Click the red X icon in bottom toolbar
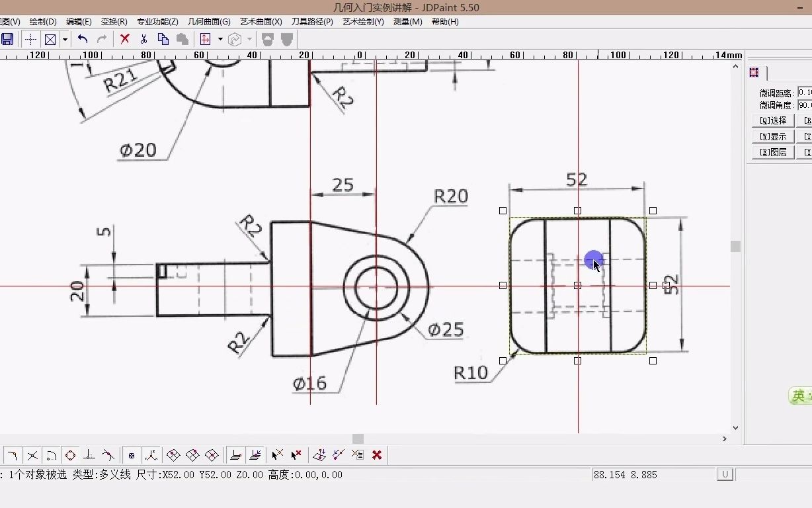 (x=377, y=455)
